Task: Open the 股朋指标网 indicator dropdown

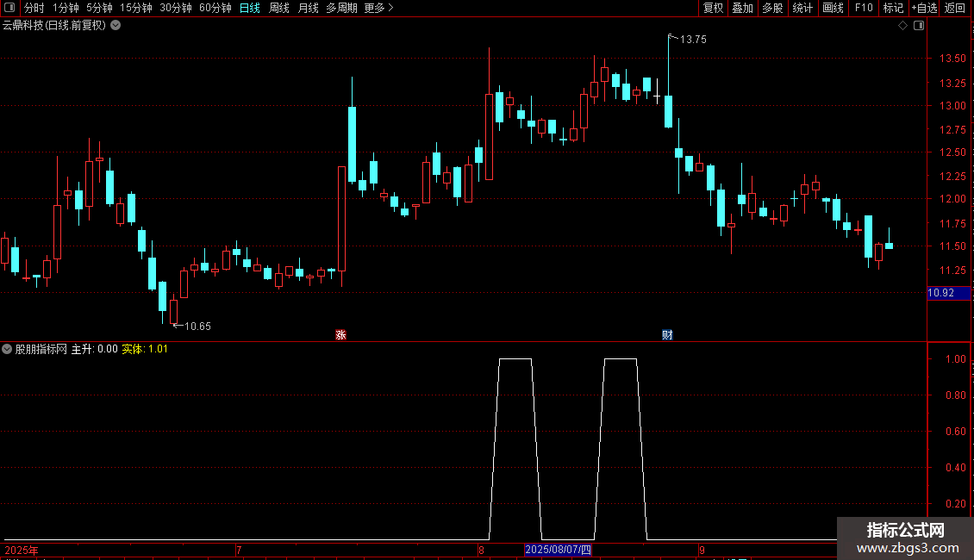Action: point(7,349)
